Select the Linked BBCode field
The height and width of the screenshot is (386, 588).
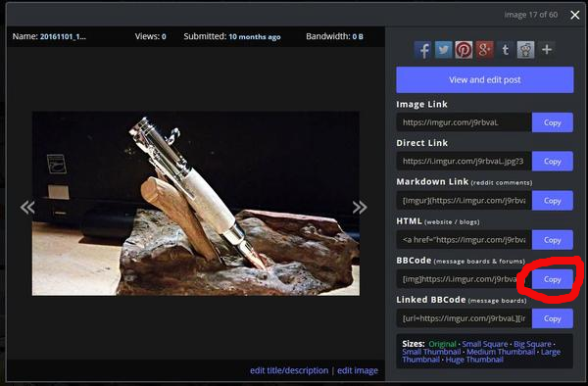[465, 318]
